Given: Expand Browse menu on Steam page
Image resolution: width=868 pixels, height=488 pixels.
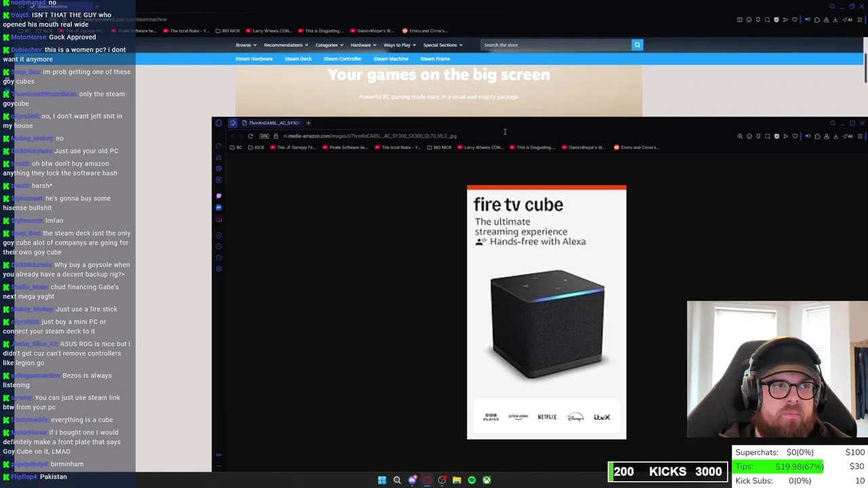Looking at the screenshot, I should point(246,45).
